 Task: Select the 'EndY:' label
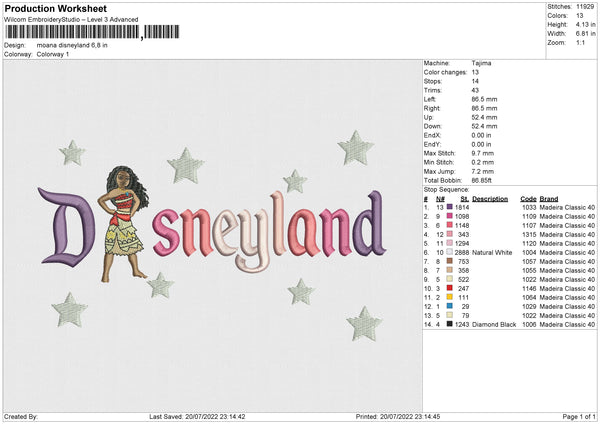tap(432, 144)
